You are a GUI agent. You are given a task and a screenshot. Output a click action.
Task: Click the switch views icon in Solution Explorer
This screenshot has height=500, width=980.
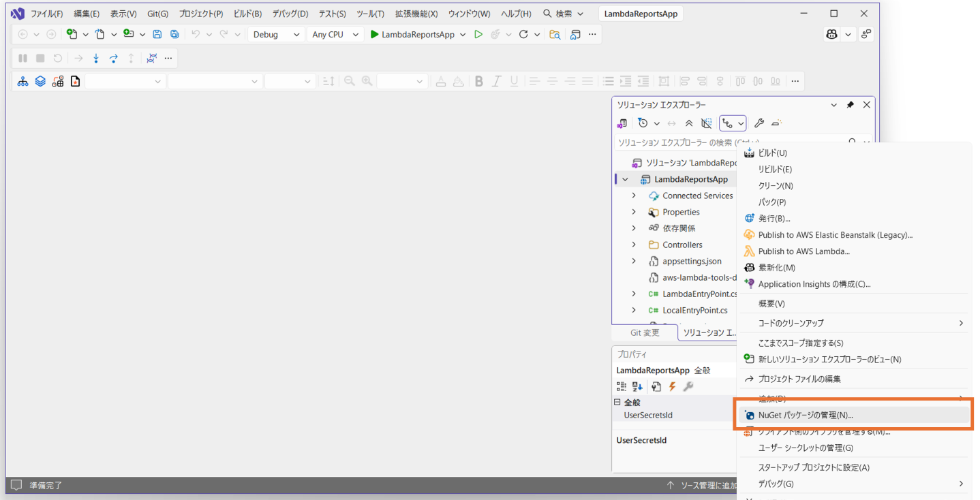click(x=622, y=123)
